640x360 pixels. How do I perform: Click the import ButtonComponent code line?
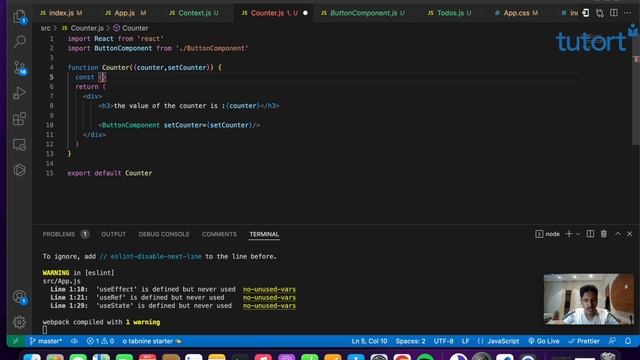[x=158, y=48]
